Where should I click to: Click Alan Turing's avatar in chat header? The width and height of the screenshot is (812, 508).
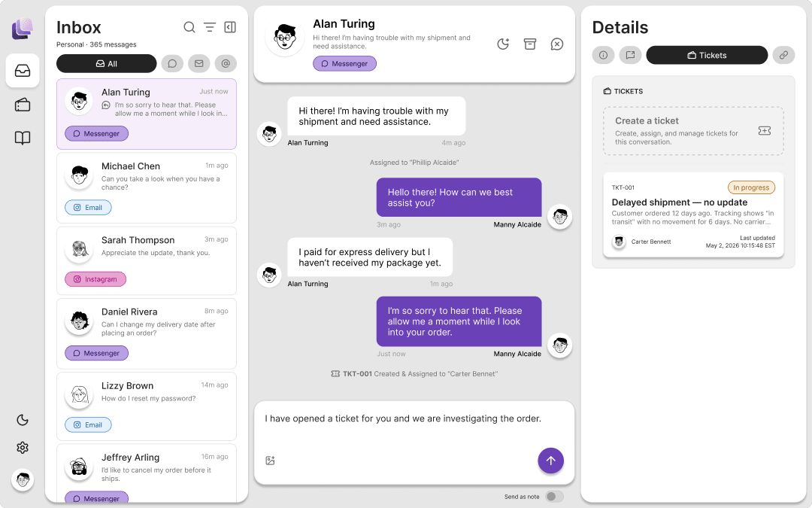(284, 38)
